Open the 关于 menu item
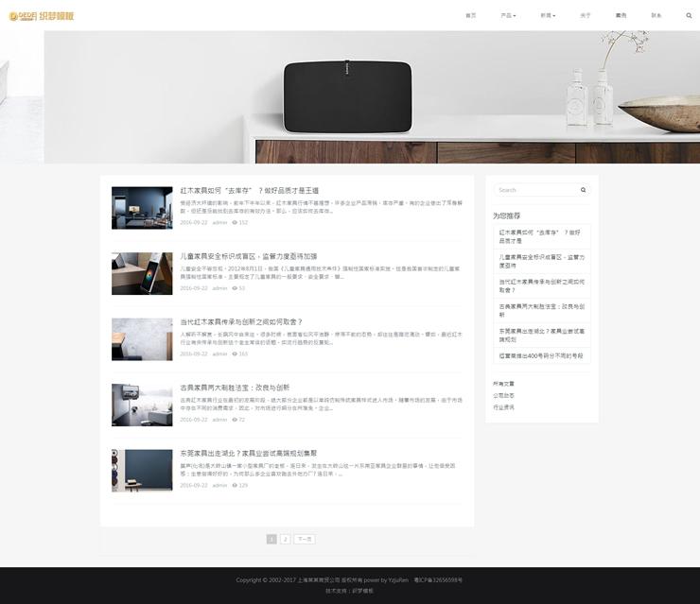 (x=586, y=16)
